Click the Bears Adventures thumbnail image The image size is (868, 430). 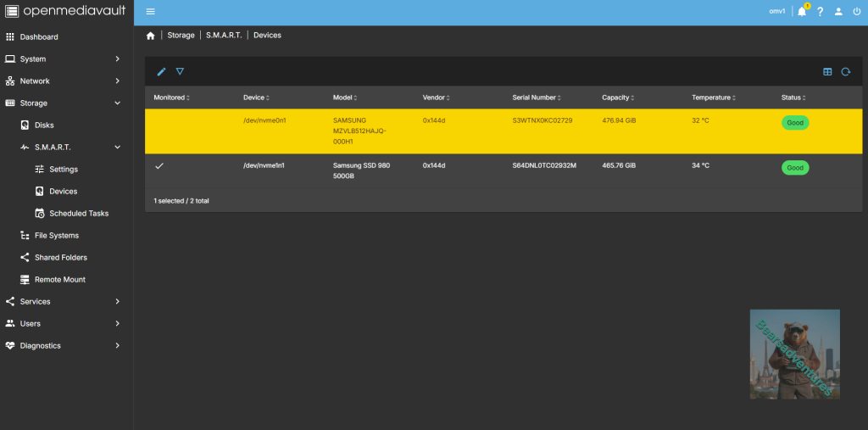[794, 354]
